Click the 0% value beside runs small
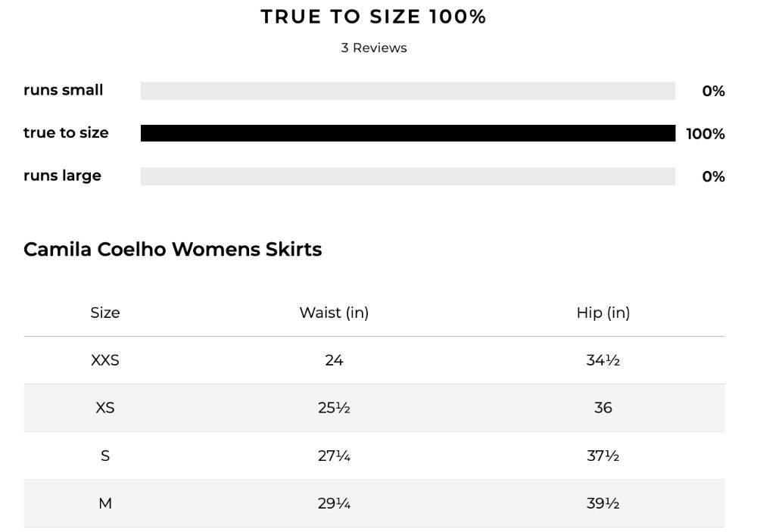 click(x=714, y=91)
